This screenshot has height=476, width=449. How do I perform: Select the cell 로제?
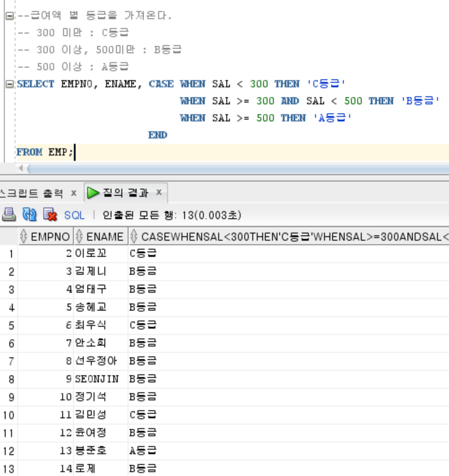point(101,468)
